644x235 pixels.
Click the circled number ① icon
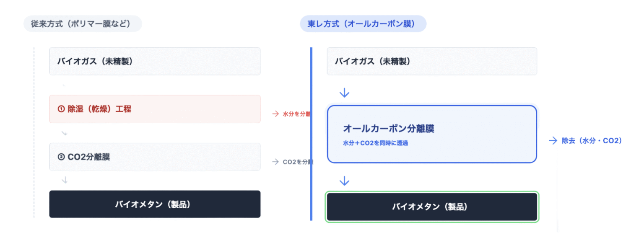pos(61,109)
